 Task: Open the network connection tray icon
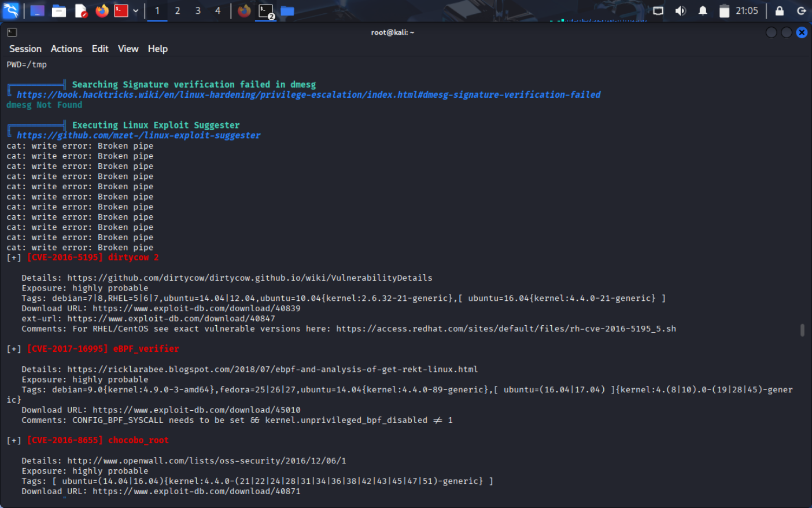click(658, 10)
